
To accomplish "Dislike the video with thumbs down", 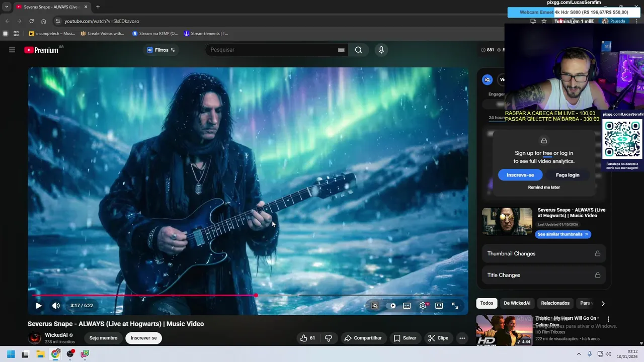I will [x=329, y=338].
